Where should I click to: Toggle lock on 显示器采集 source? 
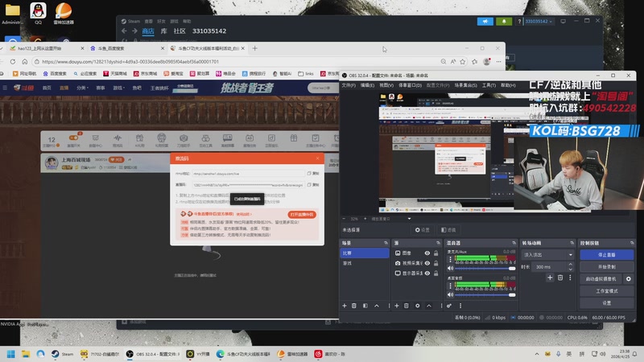pos(436,273)
